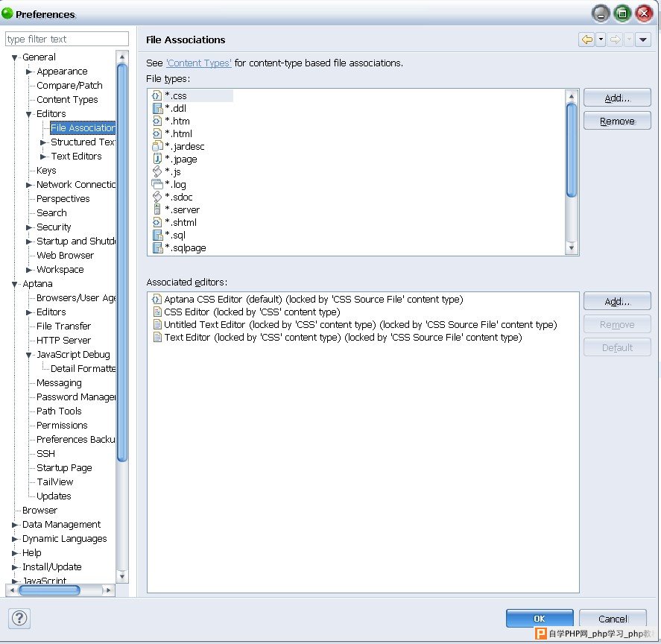Select the *.sql file type icon
This screenshot has width=661, height=644.
pos(157,235)
